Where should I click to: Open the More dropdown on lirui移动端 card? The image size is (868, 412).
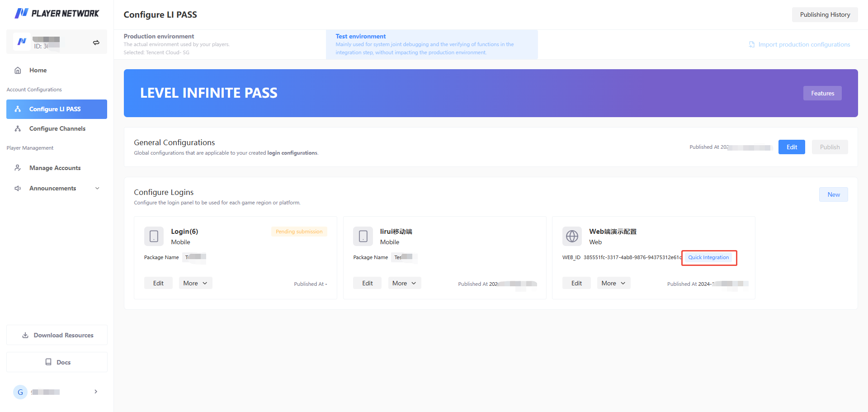click(404, 283)
